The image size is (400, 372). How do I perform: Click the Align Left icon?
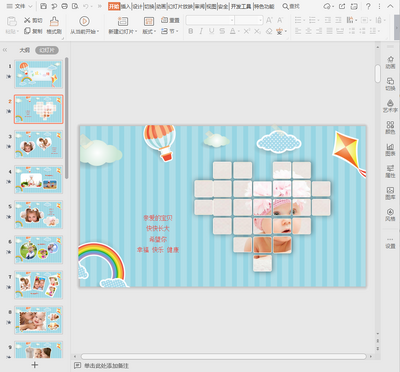298,31
